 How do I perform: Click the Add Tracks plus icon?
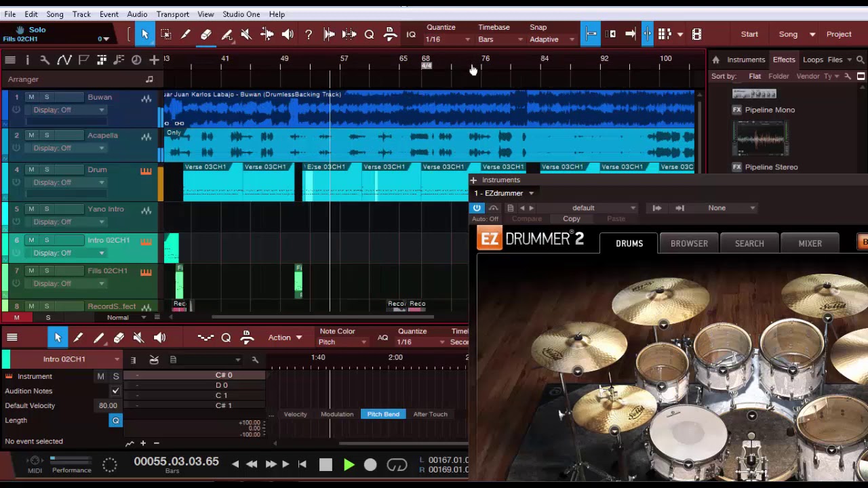(x=155, y=60)
